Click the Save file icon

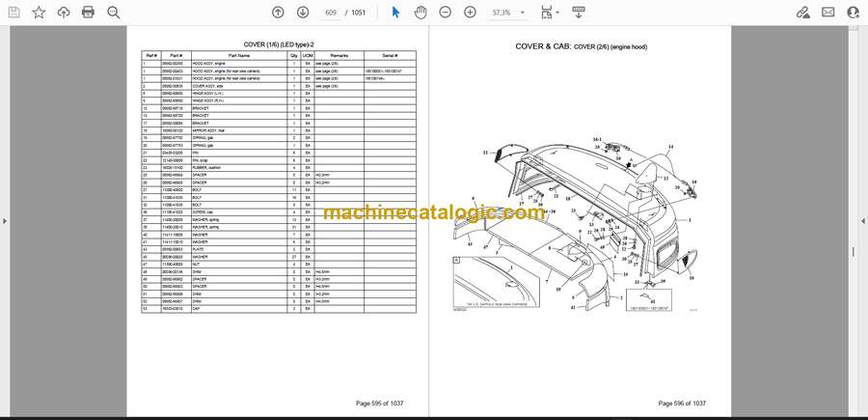(14, 13)
